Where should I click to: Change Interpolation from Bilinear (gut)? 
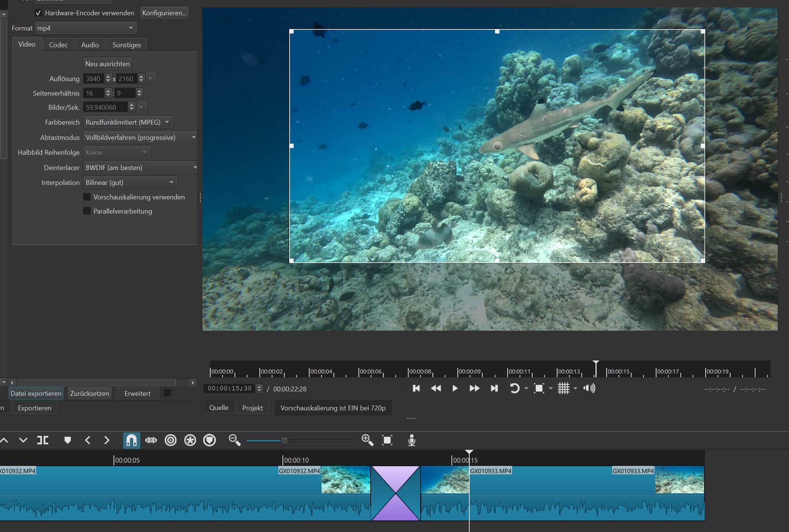130,182
